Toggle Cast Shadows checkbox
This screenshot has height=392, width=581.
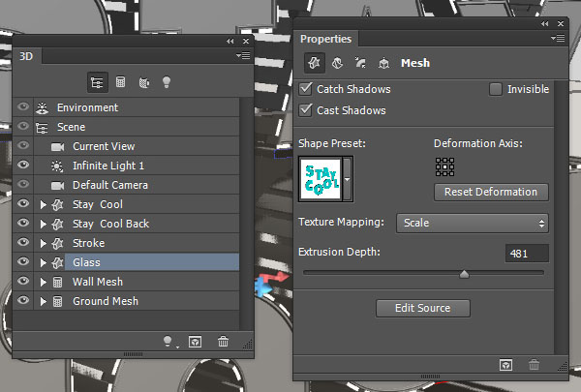306,110
